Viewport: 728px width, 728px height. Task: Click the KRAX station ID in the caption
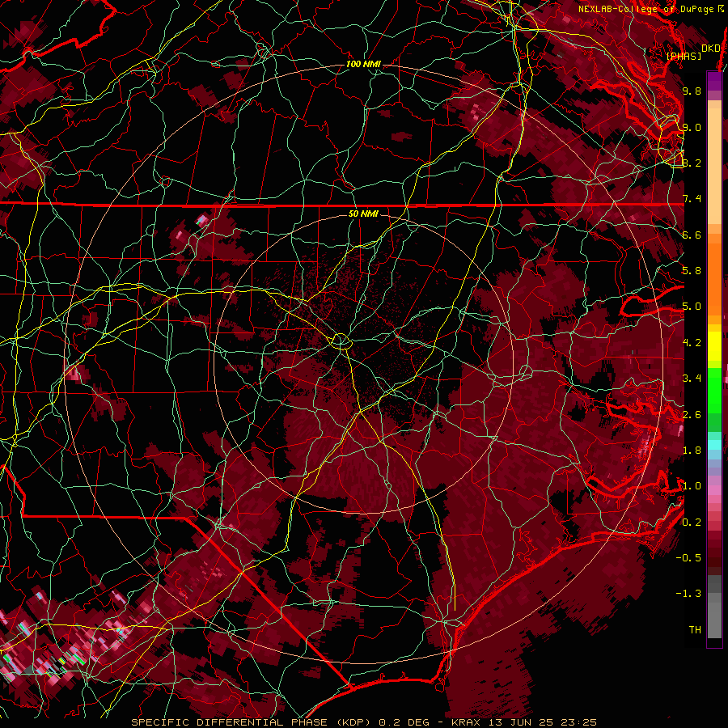(x=467, y=722)
